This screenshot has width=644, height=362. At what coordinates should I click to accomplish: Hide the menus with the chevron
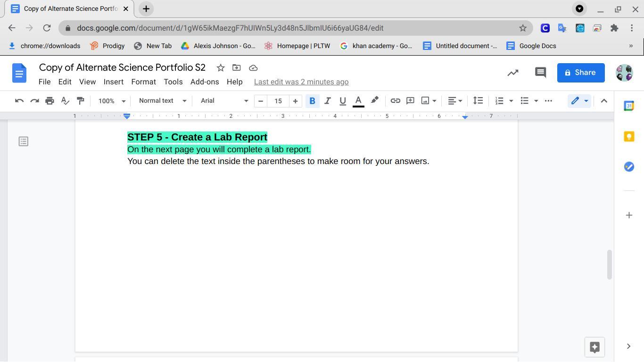point(604,100)
